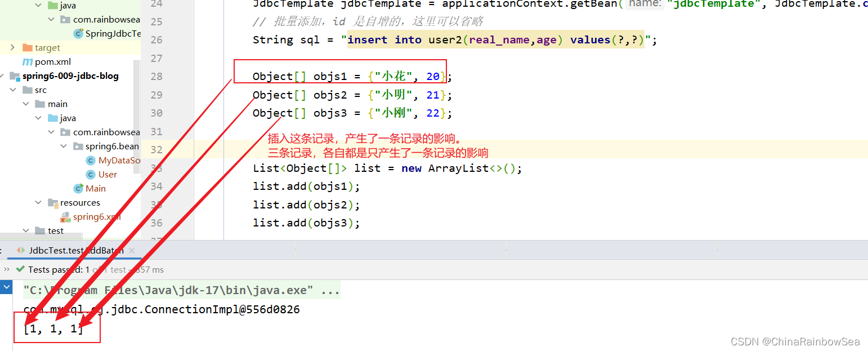
Task: Click the 'Object[] objs3' declaration
Action: click(352, 113)
